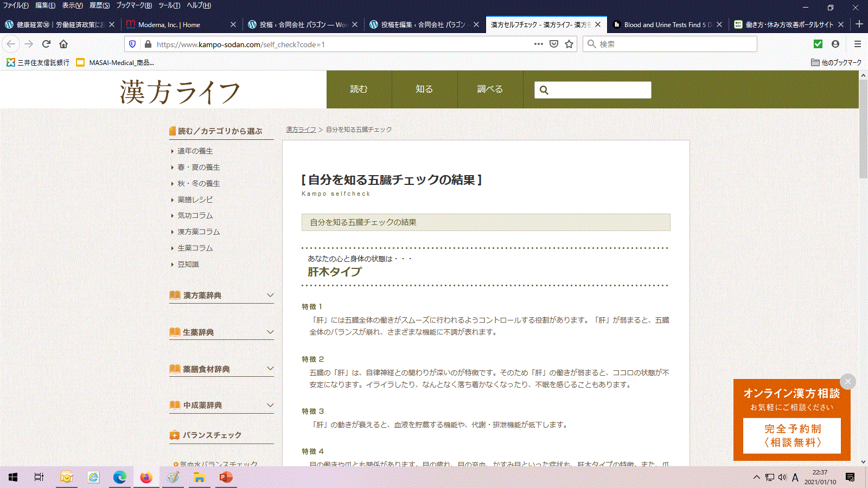Open the page actions three-dot menu

538,44
